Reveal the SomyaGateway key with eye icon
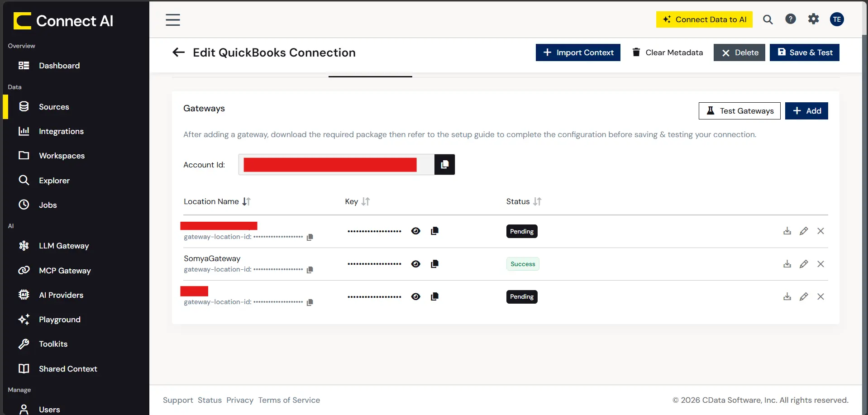868x415 pixels. click(416, 264)
